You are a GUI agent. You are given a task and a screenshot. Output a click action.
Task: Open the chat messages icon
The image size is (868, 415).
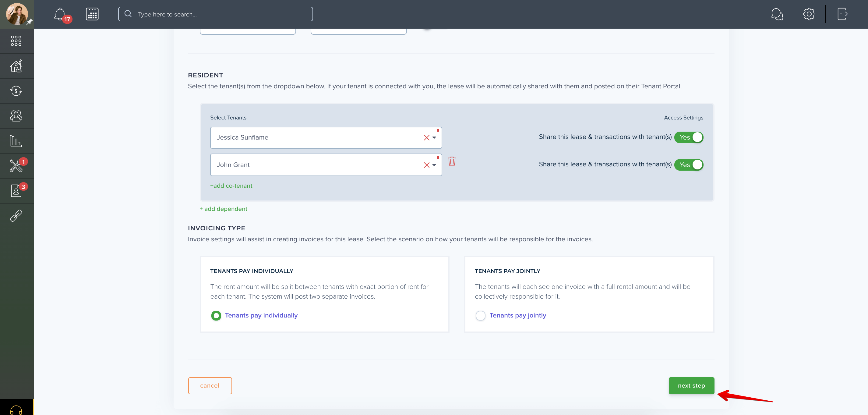coord(777,14)
